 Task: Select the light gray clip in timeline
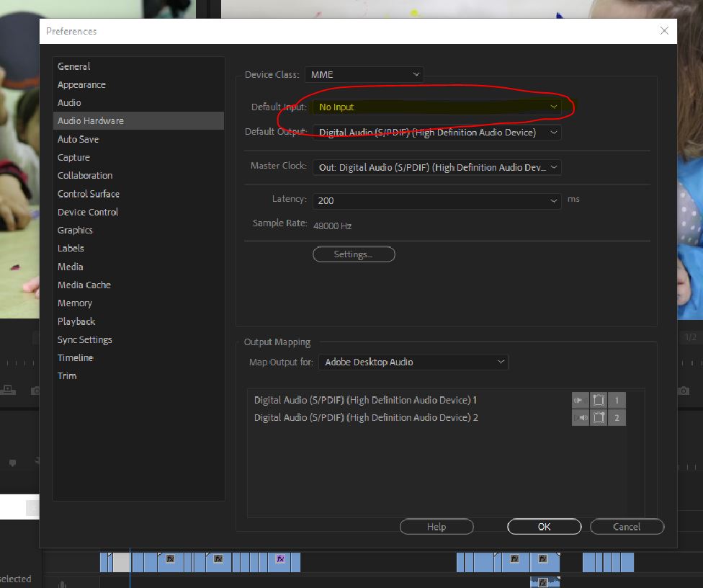coord(122,563)
